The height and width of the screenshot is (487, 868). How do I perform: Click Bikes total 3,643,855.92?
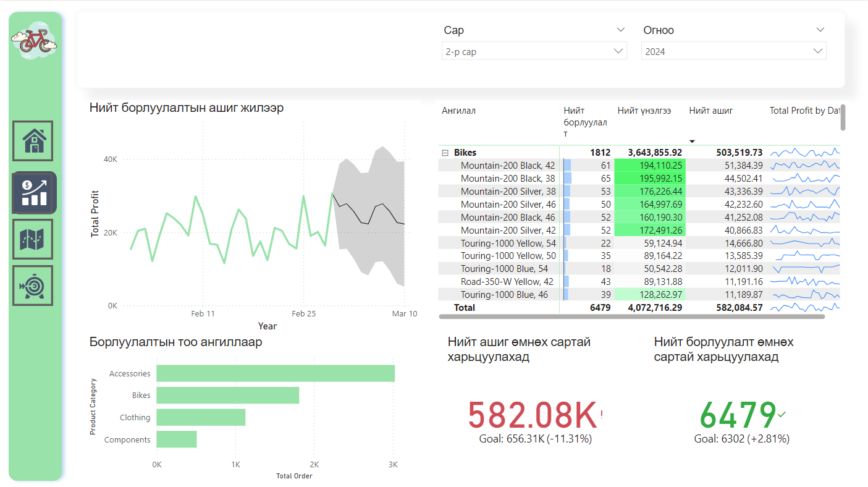655,152
